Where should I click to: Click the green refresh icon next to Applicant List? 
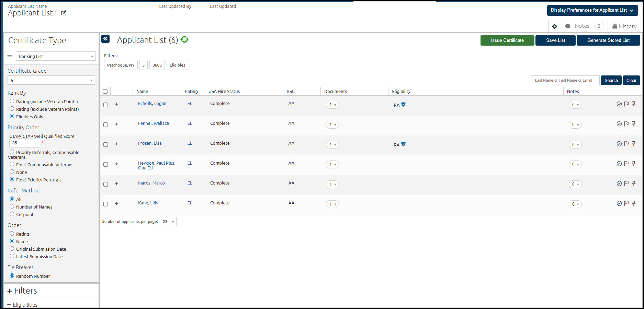tap(184, 40)
